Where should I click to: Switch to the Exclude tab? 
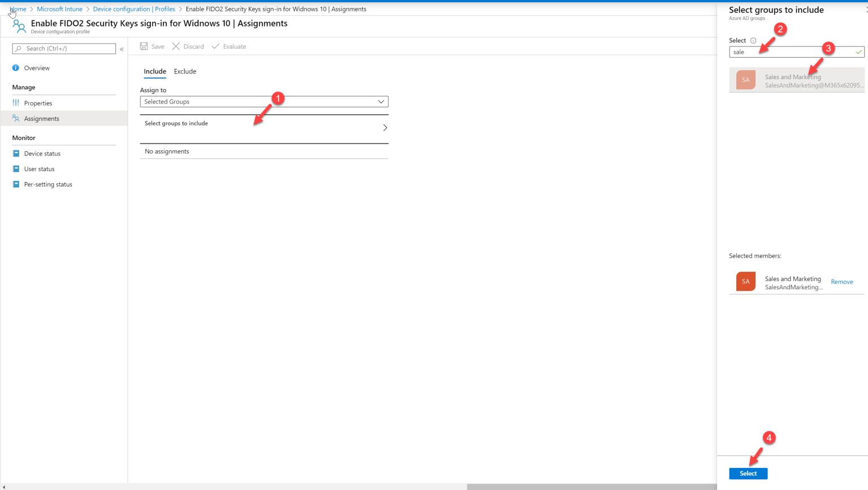pos(185,71)
